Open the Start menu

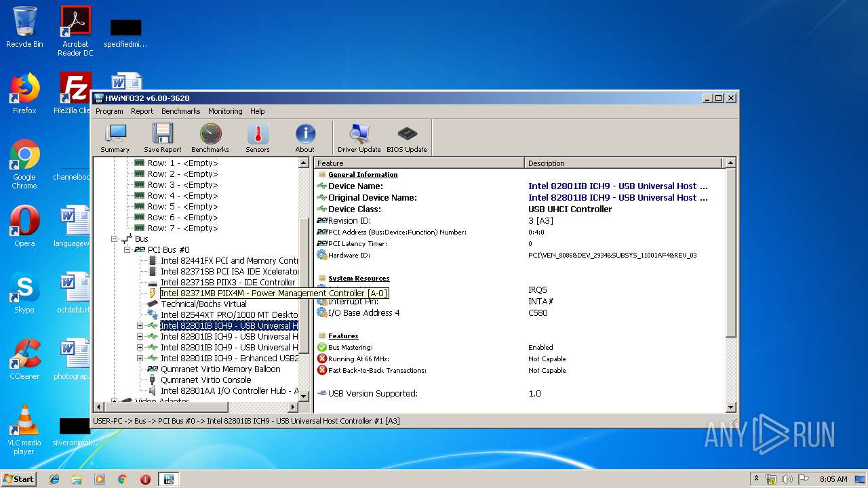19,479
